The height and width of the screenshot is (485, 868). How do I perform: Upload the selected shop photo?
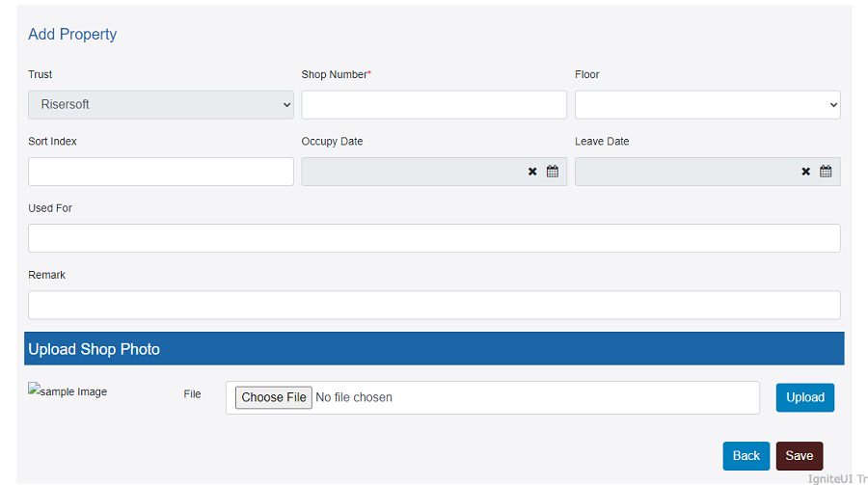point(805,397)
